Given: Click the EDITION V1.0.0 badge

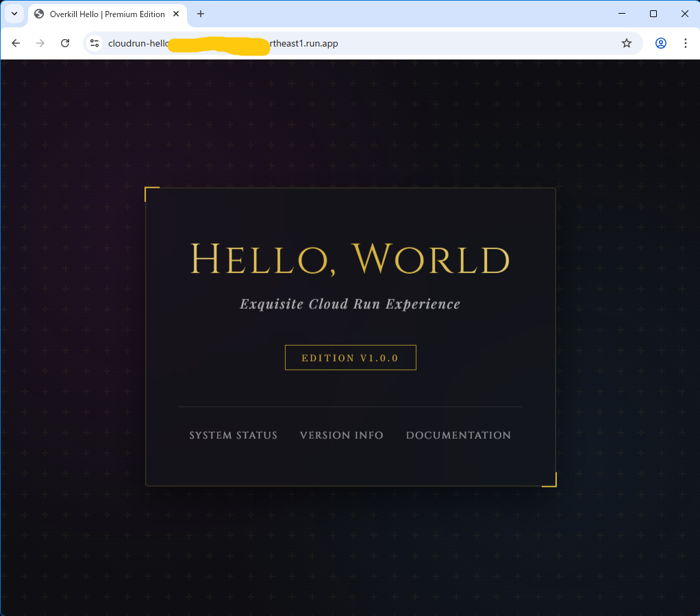Looking at the screenshot, I should pos(350,357).
